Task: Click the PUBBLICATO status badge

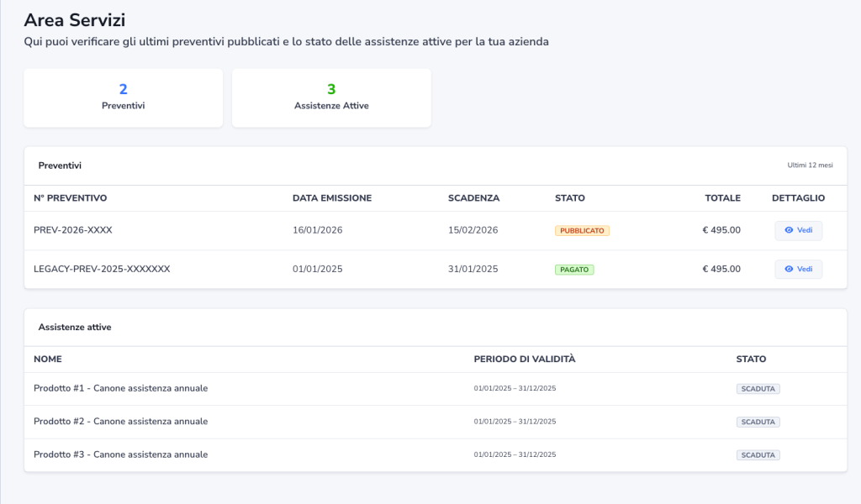Action: [x=582, y=230]
